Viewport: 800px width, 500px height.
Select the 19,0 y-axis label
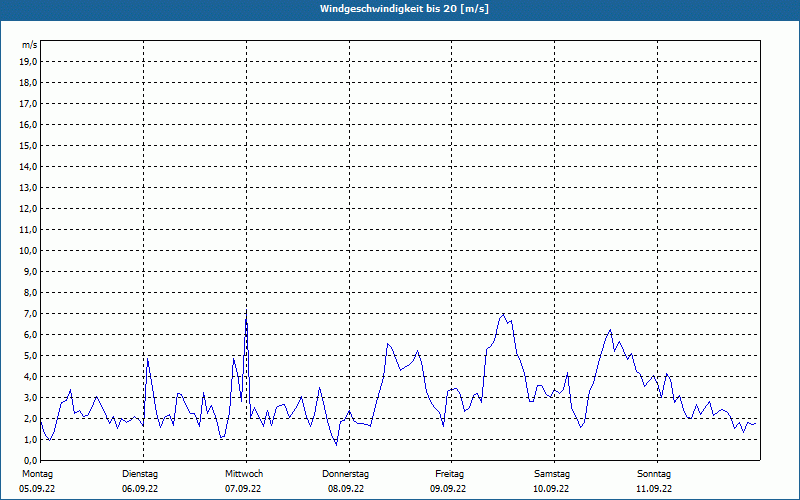click(28, 62)
